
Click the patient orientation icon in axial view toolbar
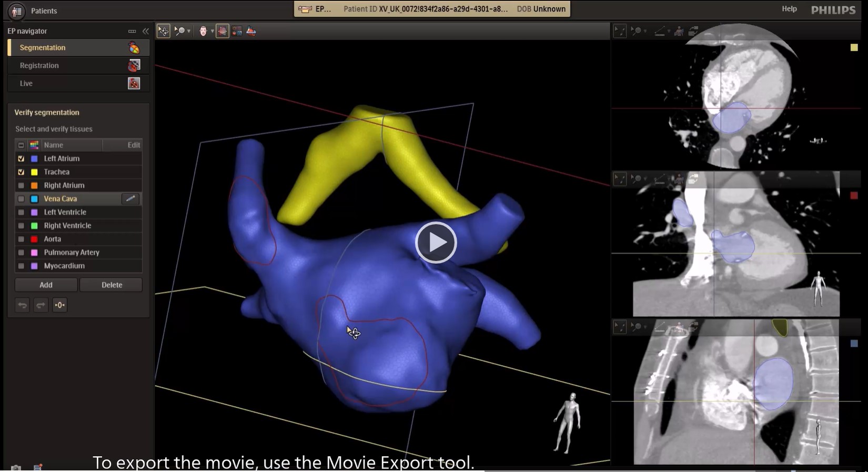pos(679,32)
